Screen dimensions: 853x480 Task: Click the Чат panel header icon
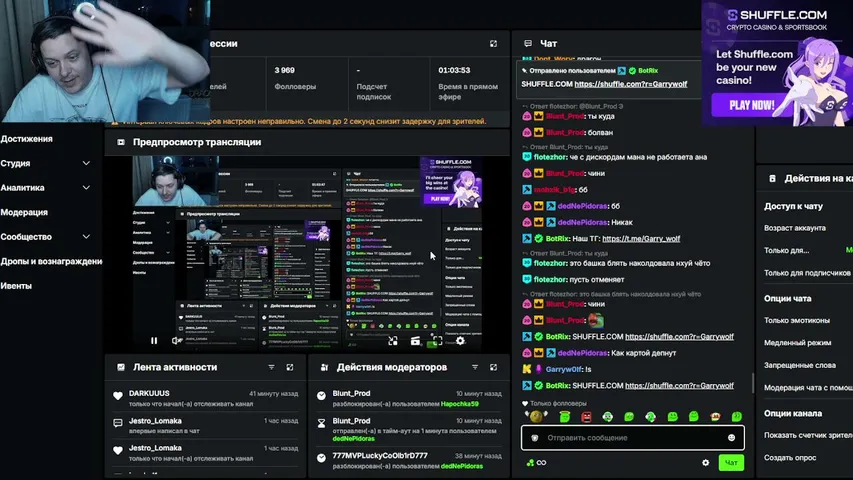click(528, 44)
